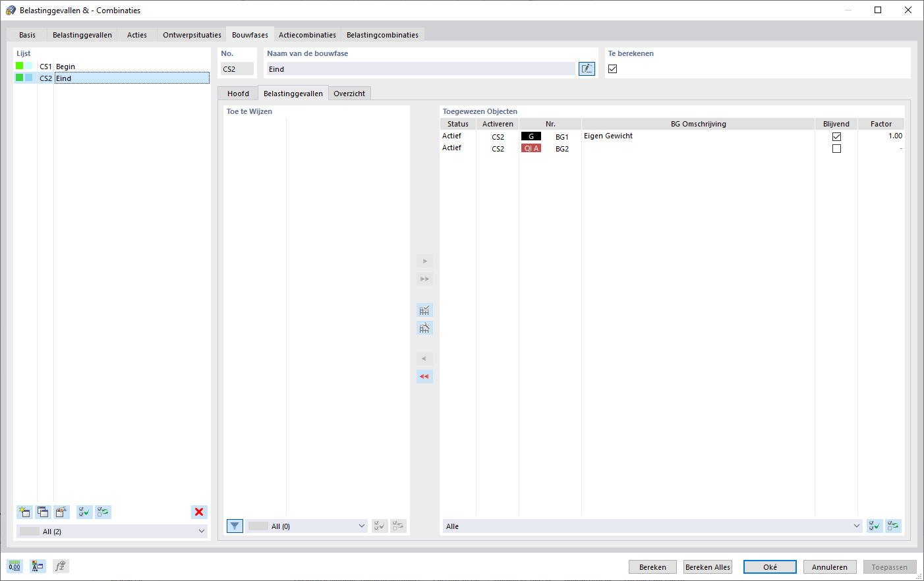The width and height of the screenshot is (924, 581).
Task: Uncheck Blijvend for Eigen Gewicht row
Action: pos(836,136)
